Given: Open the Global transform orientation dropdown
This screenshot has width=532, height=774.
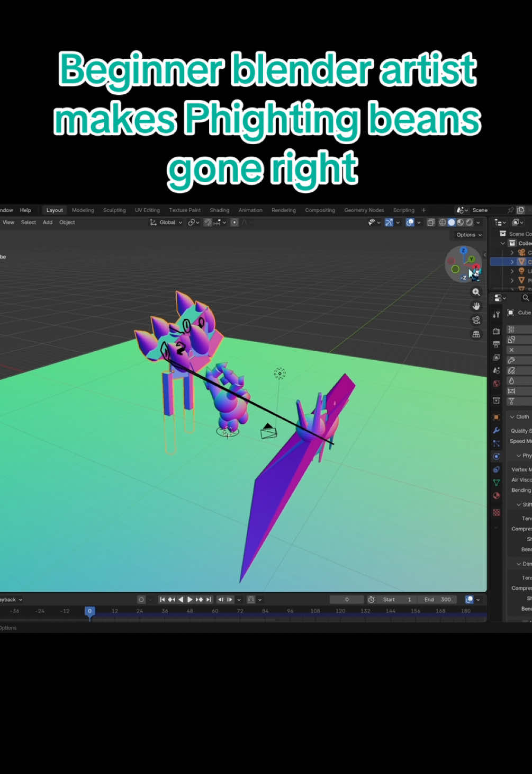Looking at the screenshot, I should [x=166, y=223].
